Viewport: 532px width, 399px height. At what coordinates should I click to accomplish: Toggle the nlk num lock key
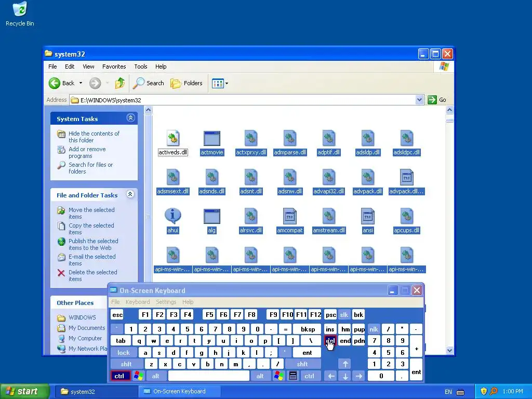(374, 329)
